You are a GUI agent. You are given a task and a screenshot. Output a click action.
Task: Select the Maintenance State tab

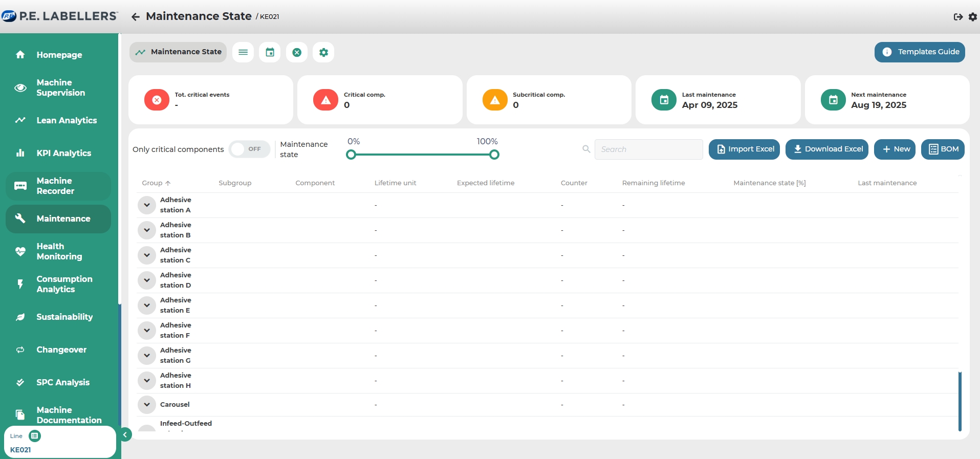coord(178,52)
